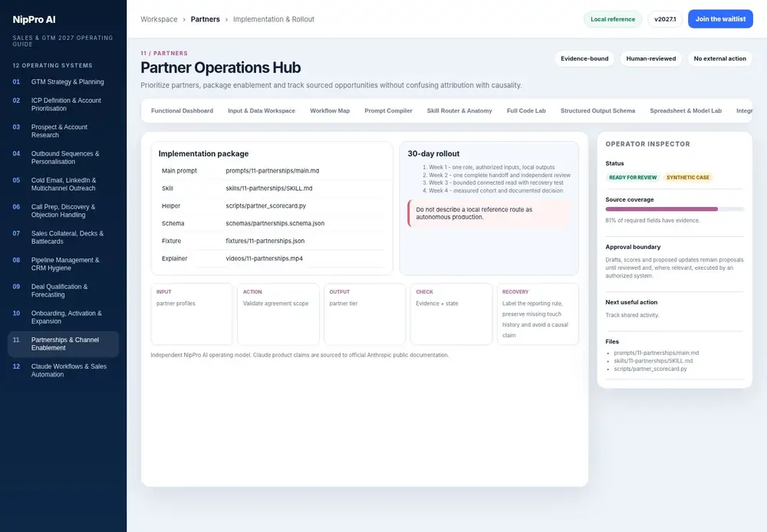The image size is (767, 532).
Task: Switch to Skill Router & Anatomy tab
Action: tap(459, 111)
